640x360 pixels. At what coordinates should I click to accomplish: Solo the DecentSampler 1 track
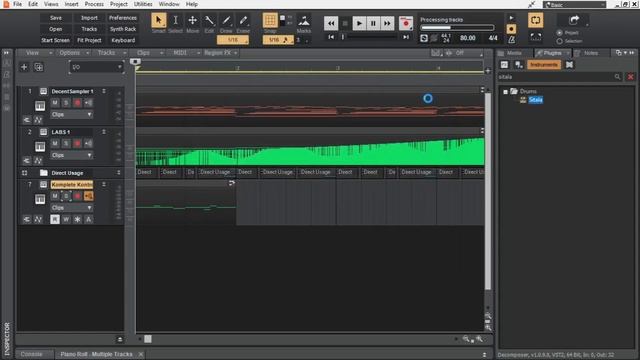coord(66,102)
